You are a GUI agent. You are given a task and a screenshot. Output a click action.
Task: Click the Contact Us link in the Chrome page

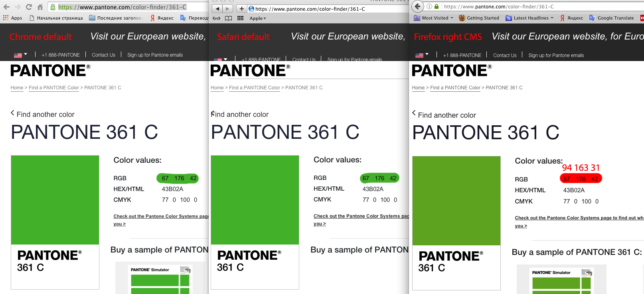103,55
